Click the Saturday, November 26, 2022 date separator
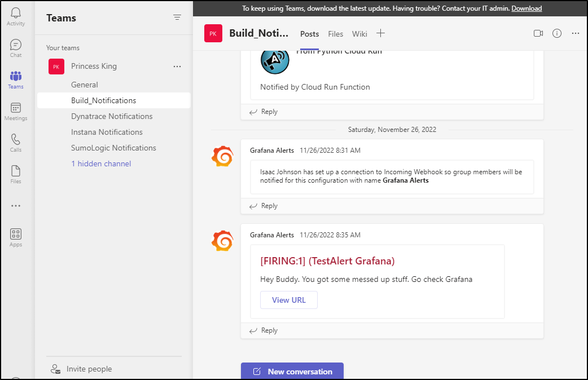 pos(392,130)
